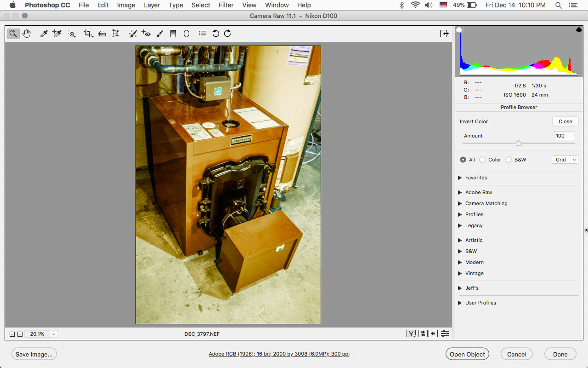Select the Zoom tool in toolbar
This screenshot has height=368, width=588.
tap(13, 34)
